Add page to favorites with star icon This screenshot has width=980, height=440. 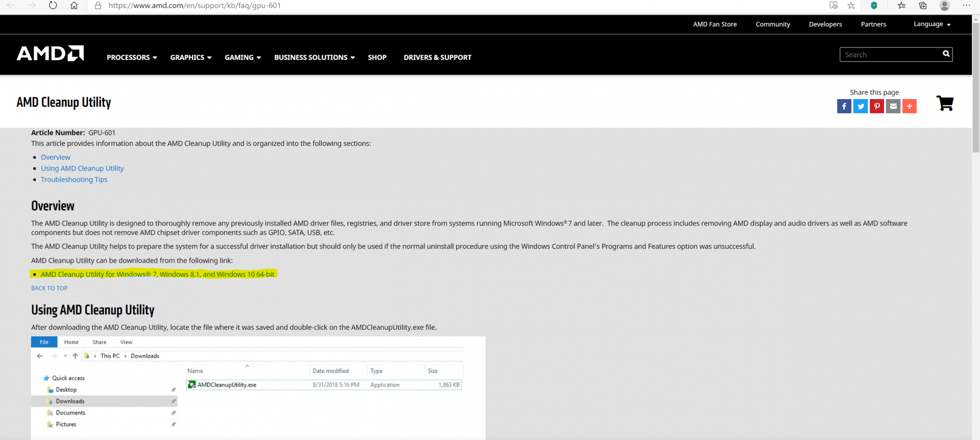click(851, 6)
